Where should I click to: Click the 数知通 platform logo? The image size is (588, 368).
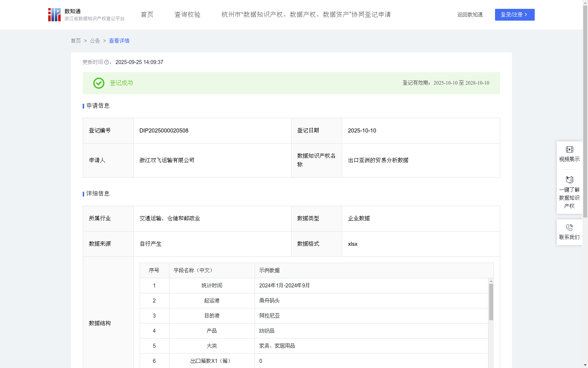click(86, 15)
